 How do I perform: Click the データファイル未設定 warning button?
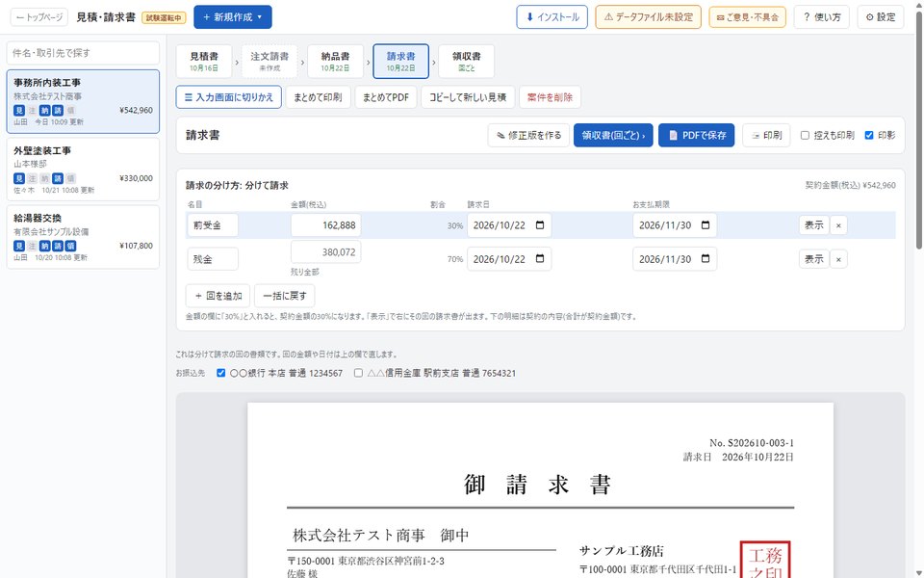(x=648, y=17)
